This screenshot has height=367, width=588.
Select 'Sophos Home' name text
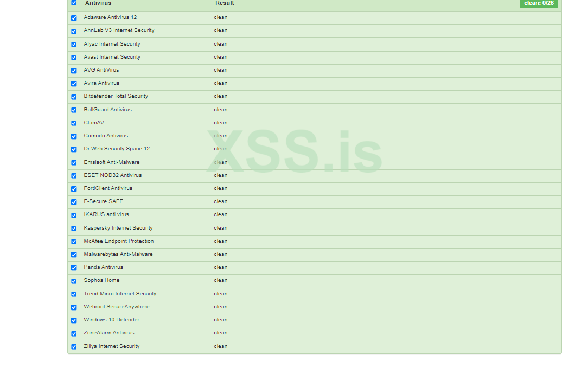pos(101,280)
